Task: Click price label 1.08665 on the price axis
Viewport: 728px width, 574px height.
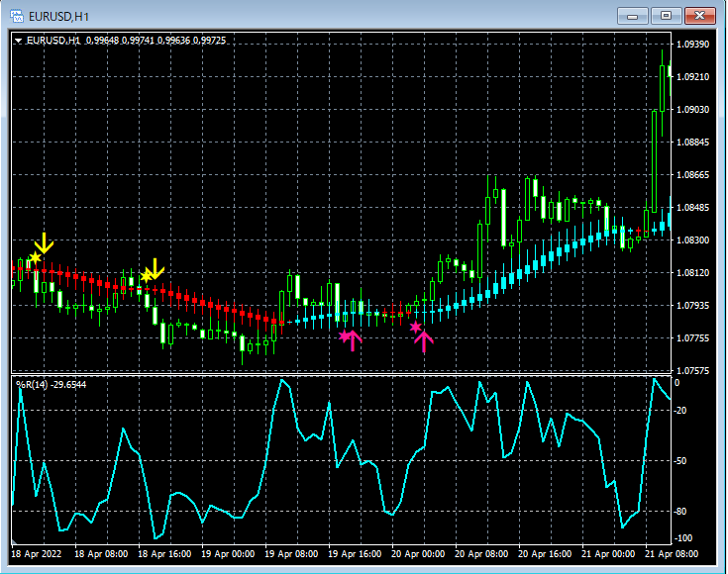Action: [693, 175]
